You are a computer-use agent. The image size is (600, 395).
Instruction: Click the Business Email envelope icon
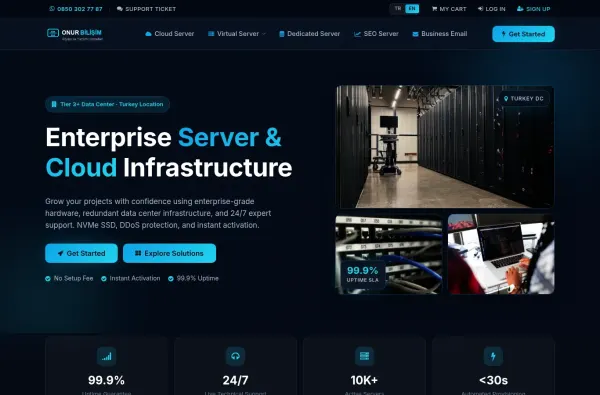pos(415,34)
